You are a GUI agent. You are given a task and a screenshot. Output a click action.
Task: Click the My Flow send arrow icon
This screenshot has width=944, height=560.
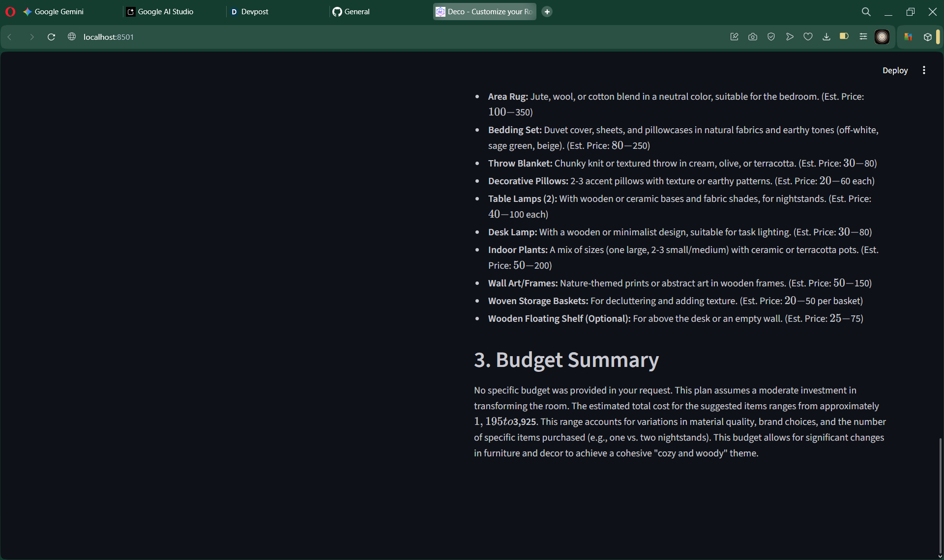790,37
